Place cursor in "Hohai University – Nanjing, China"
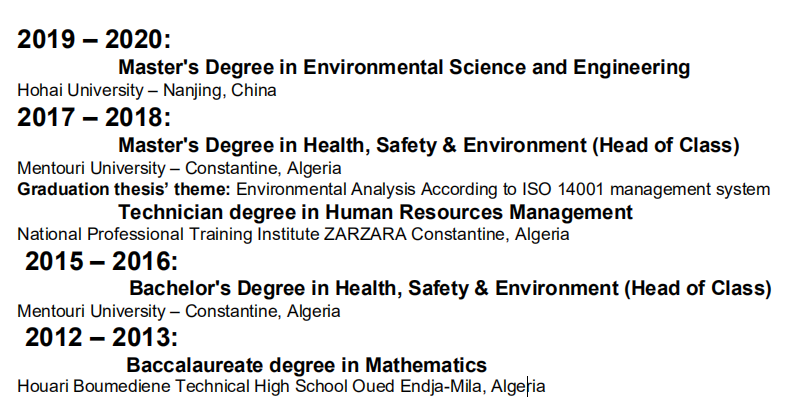This screenshot has height=409, width=802. [147, 90]
